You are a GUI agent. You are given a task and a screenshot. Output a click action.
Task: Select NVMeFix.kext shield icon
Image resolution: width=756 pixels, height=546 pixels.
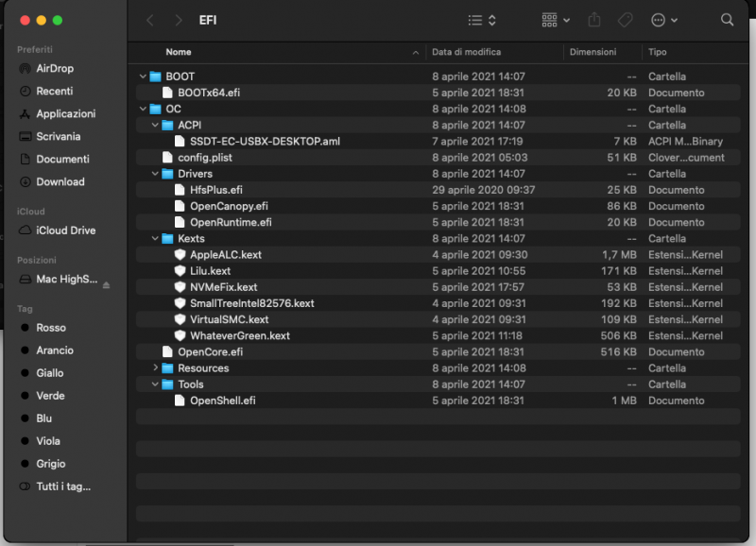tap(180, 287)
